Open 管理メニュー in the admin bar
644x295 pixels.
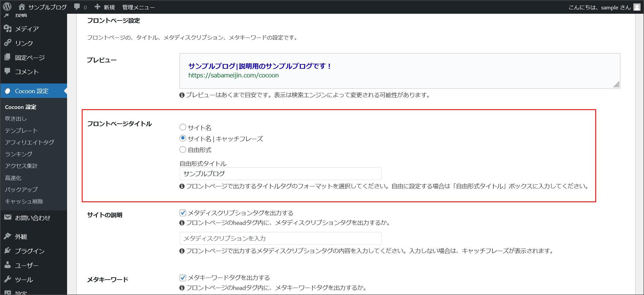click(x=138, y=7)
